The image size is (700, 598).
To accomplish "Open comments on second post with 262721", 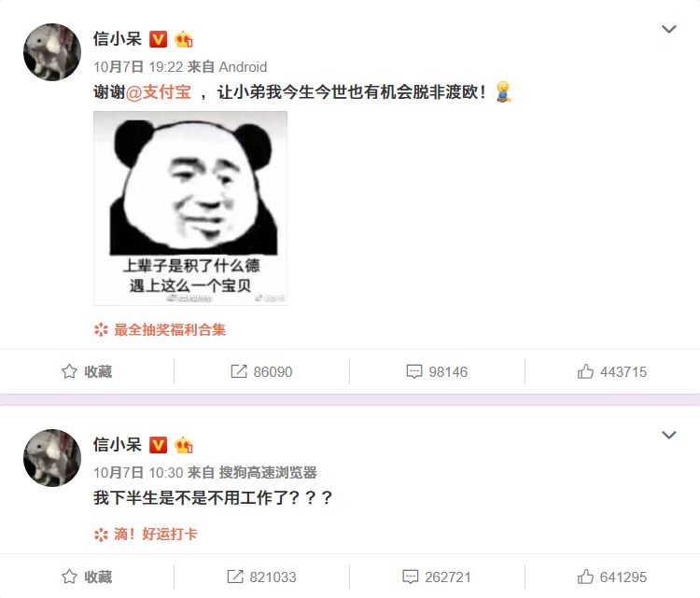I will (437, 577).
